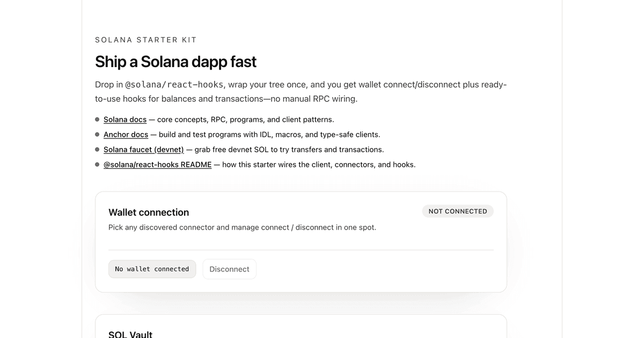Click the bullet dot beside the README entry
The height and width of the screenshot is (338, 644).
pyautogui.click(x=97, y=164)
